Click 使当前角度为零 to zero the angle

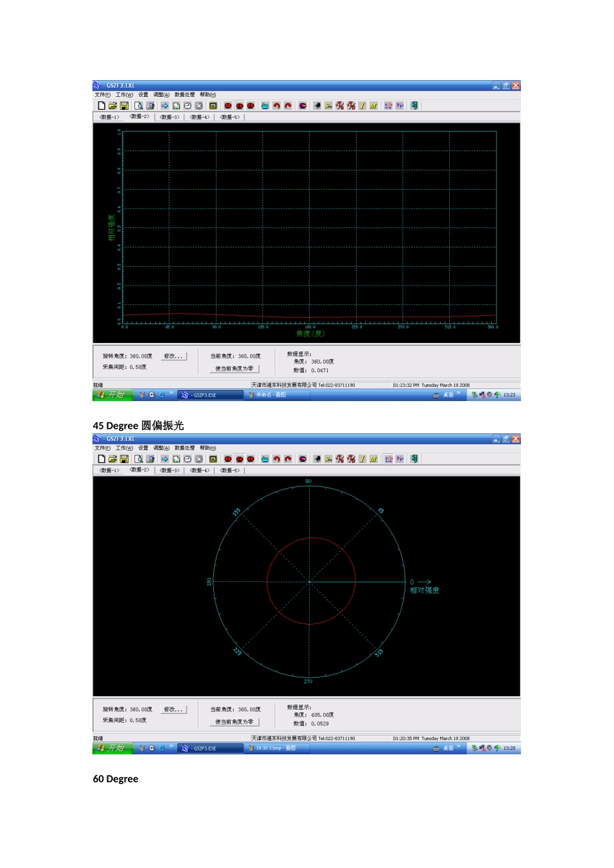pos(234,368)
